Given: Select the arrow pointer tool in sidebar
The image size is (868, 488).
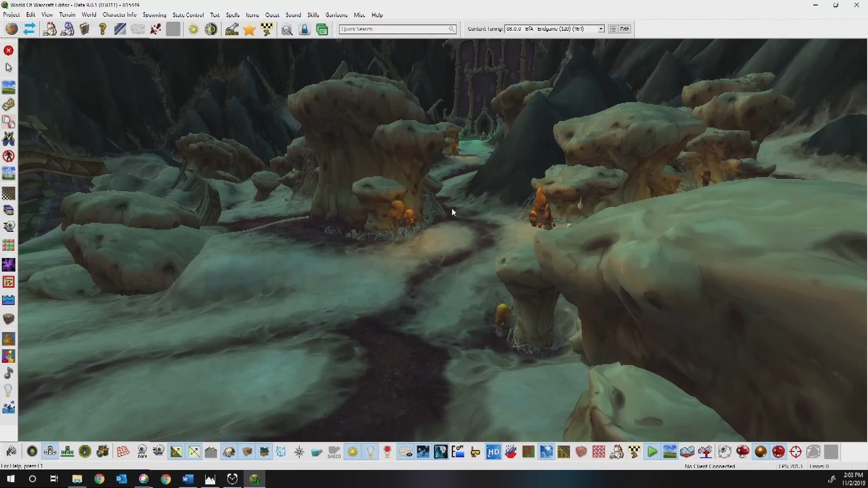Looking at the screenshot, I should (x=9, y=68).
